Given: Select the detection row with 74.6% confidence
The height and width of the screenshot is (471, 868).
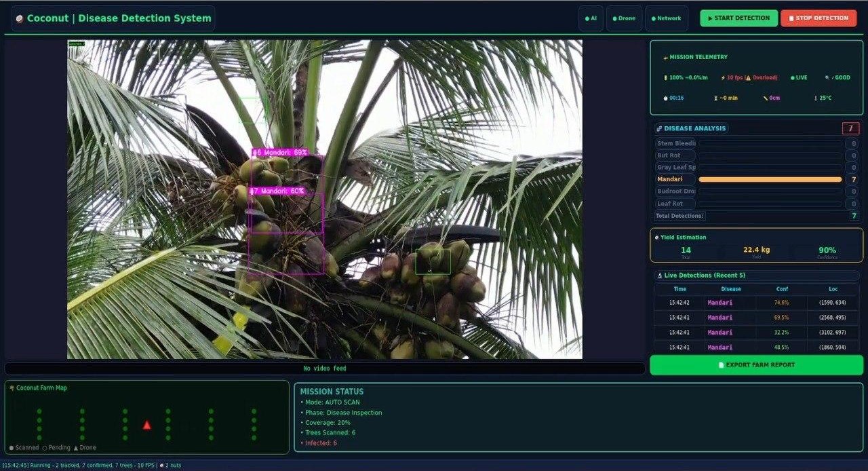Looking at the screenshot, I should pyautogui.click(x=756, y=303).
